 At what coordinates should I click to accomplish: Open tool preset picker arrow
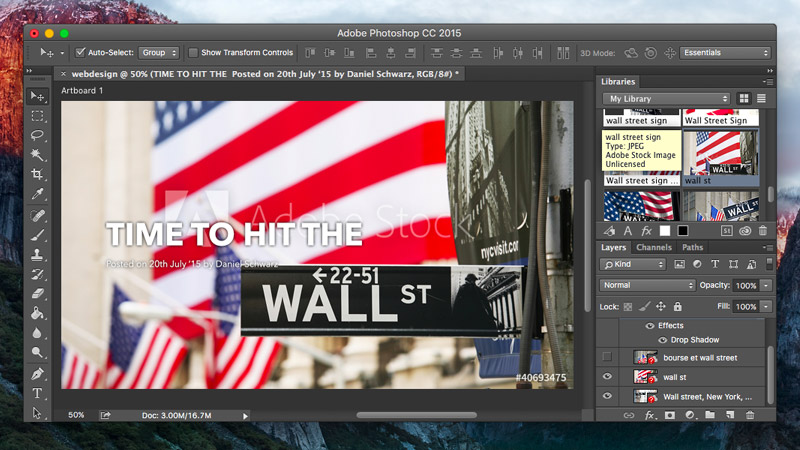(62, 53)
